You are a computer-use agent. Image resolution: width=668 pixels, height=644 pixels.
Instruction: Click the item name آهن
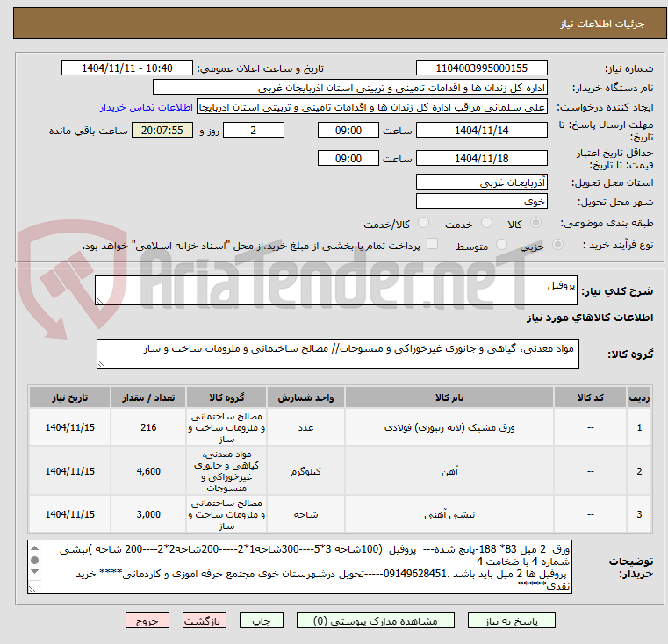(x=449, y=471)
